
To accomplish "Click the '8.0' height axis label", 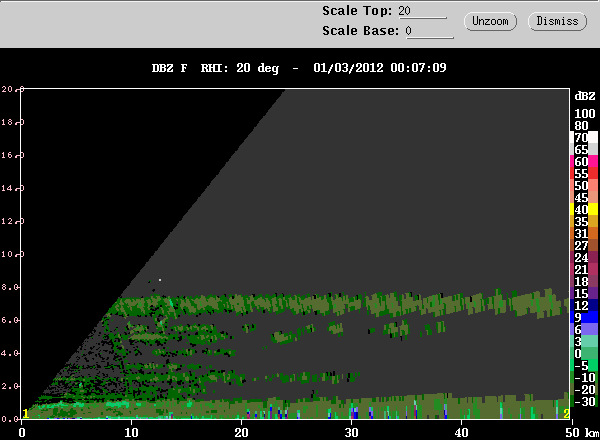I will tap(11, 287).
